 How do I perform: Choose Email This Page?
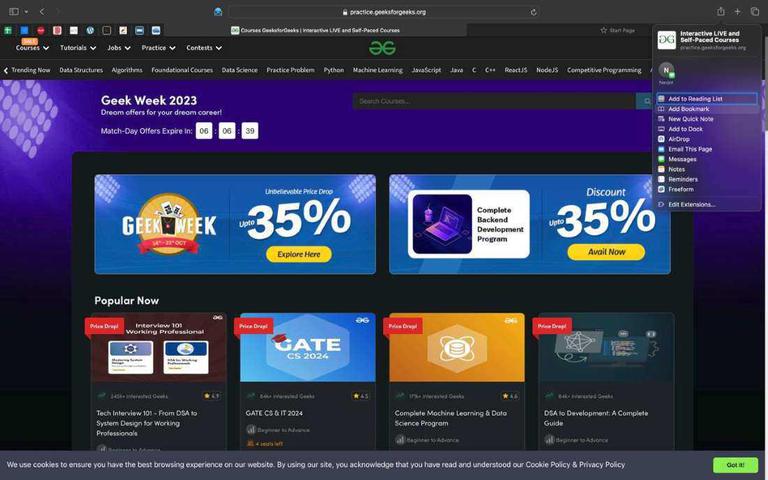click(x=707, y=149)
